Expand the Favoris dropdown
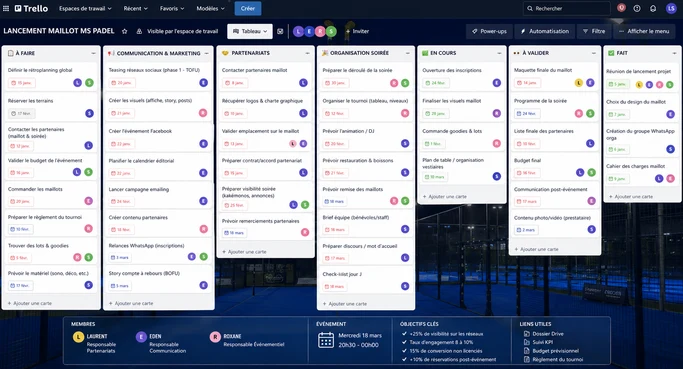683x369 pixels. point(172,8)
